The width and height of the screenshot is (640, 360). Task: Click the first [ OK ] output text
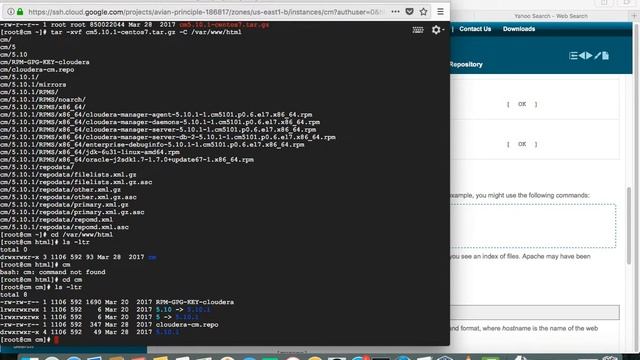(522, 104)
